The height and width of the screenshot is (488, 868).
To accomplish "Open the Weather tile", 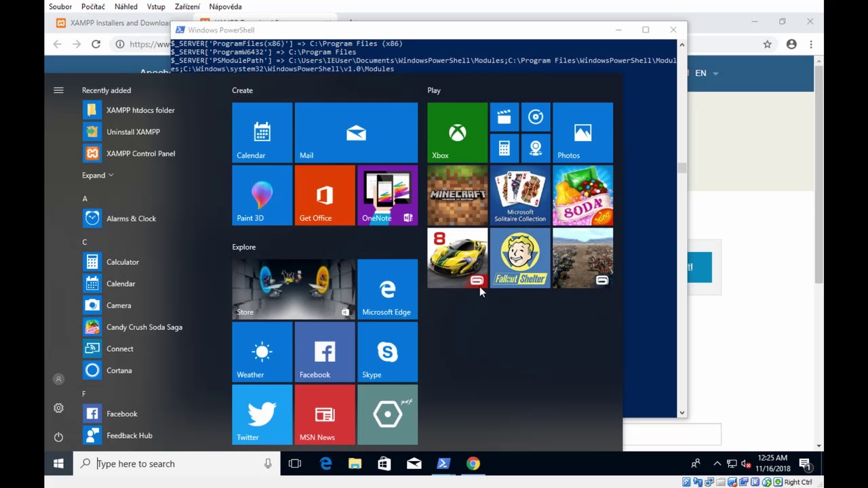I will pos(262,352).
